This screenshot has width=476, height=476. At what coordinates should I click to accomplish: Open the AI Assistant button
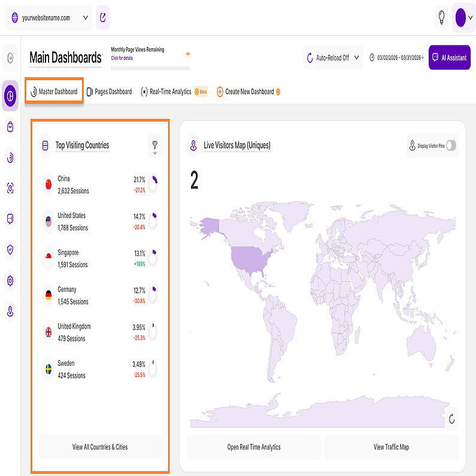tap(449, 58)
